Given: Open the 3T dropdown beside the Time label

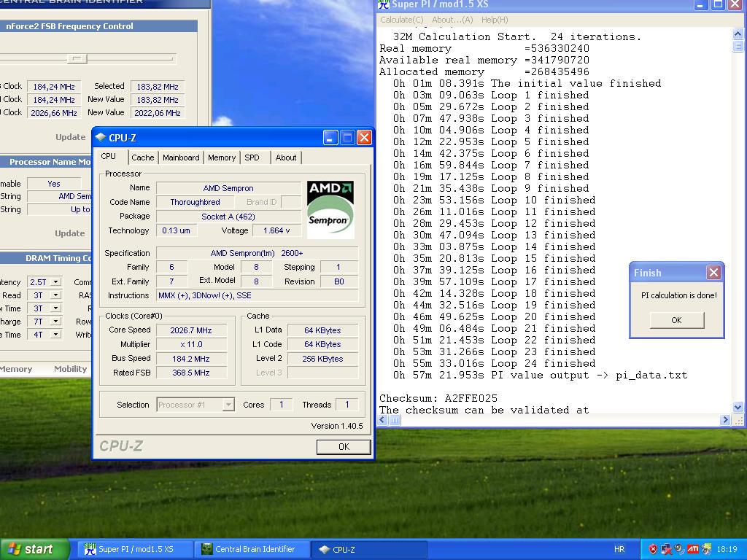Looking at the screenshot, I should [x=55, y=308].
